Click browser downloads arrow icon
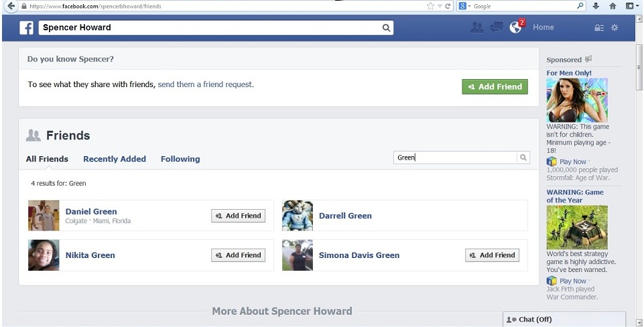This screenshot has height=327, width=644. (596, 6)
